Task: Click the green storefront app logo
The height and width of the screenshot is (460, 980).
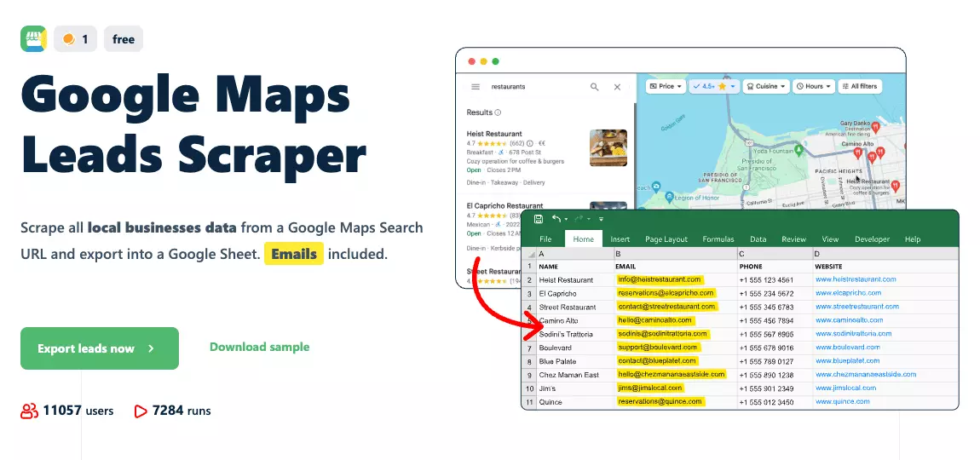Action: (34, 38)
